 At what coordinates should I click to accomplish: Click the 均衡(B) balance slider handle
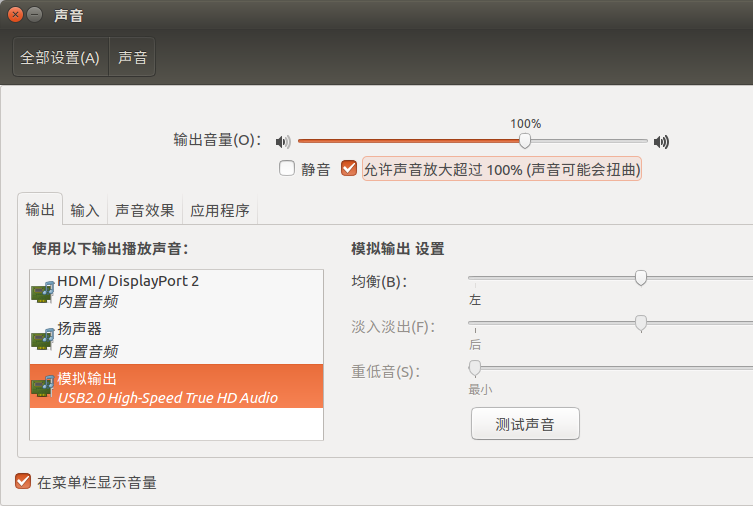[x=641, y=277]
